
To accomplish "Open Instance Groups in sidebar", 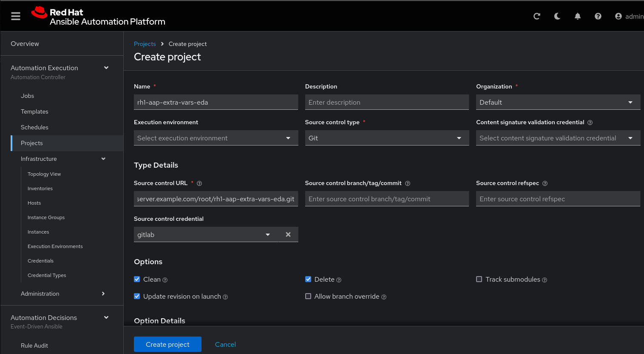I will [46, 217].
